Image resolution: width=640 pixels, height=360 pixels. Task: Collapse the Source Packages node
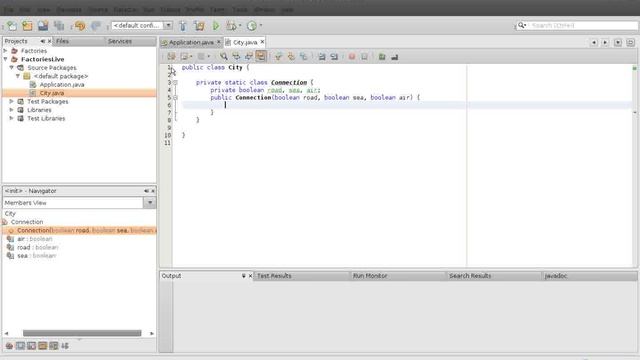point(12,68)
